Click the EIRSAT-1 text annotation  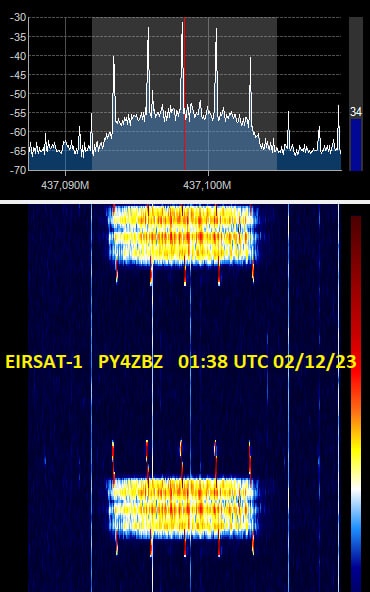pyautogui.click(x=44, y=362)
